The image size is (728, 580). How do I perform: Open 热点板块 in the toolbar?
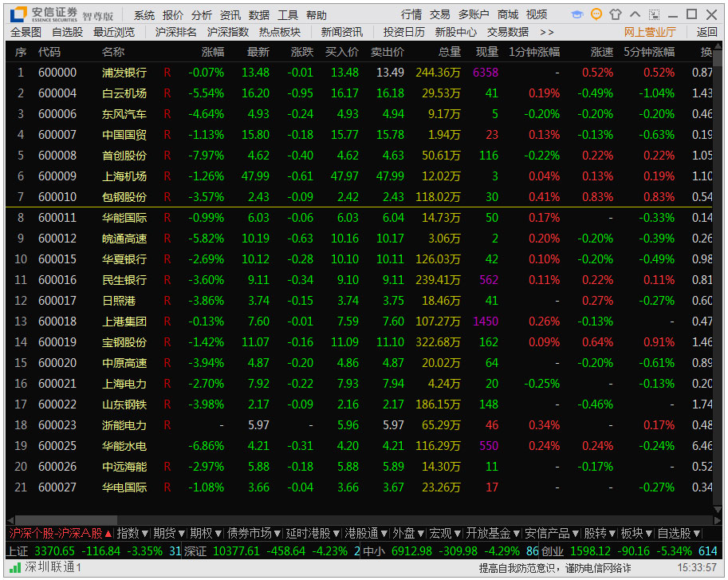tap(280, 32)
